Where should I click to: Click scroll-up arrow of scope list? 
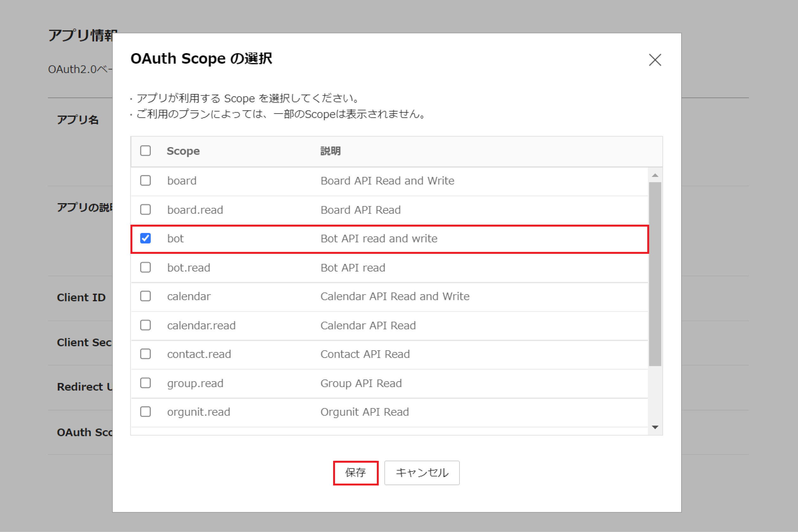coord(655,175)
